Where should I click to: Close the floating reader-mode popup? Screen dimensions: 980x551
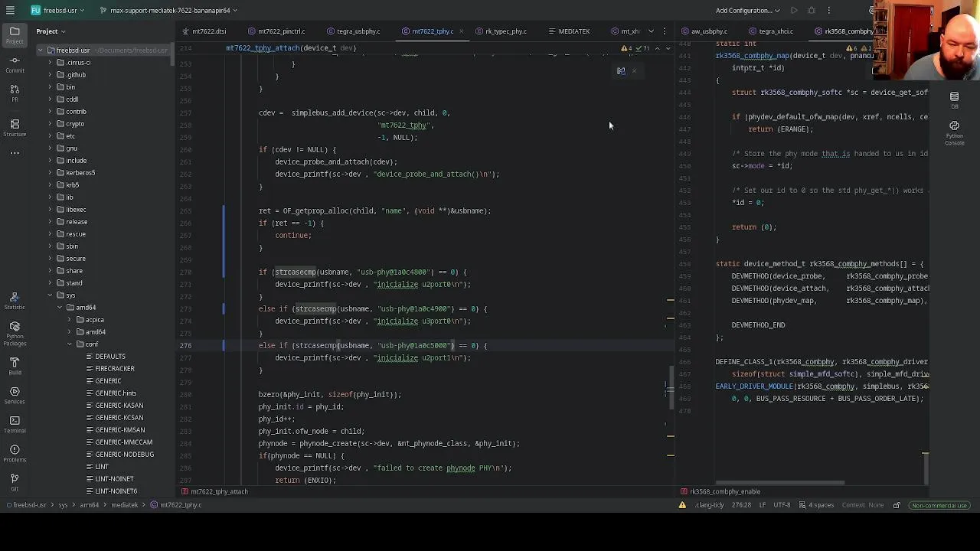(x=634, y=71)
